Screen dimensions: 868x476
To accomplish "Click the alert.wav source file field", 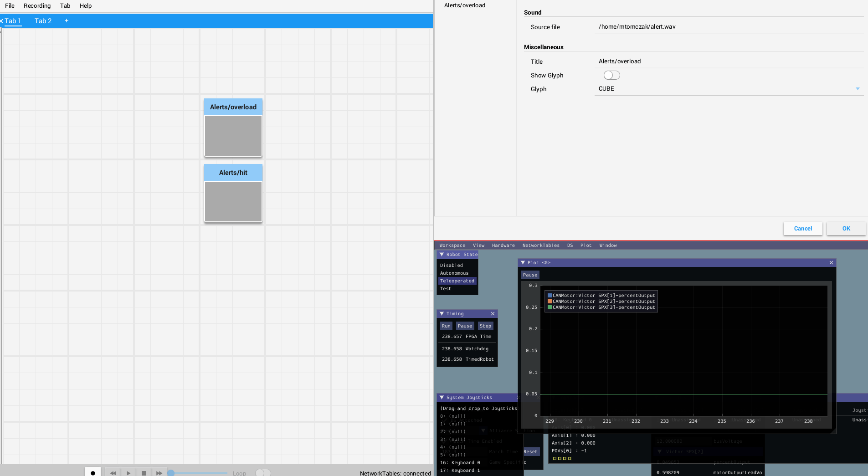I will [637, 26].
